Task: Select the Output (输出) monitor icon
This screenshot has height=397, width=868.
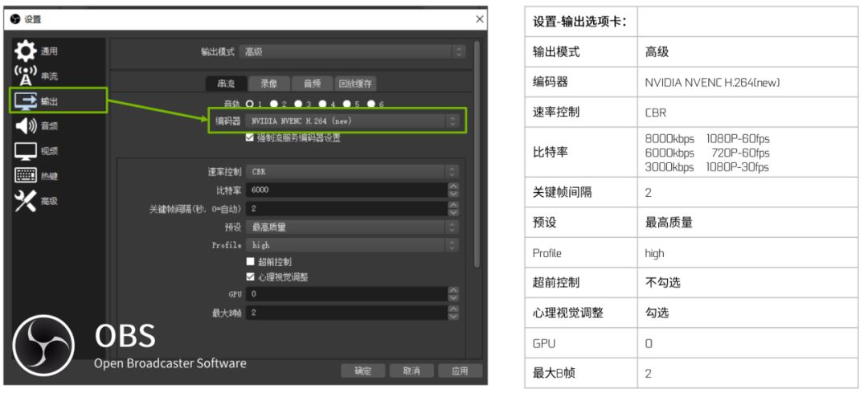Action: point(25,100)
